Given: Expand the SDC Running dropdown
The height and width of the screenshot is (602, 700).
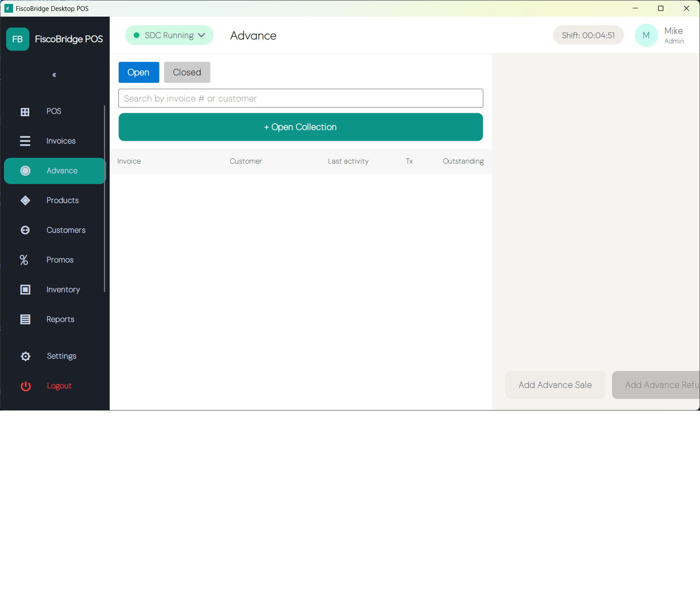Looking at the screenshot, I should point(169,35).
